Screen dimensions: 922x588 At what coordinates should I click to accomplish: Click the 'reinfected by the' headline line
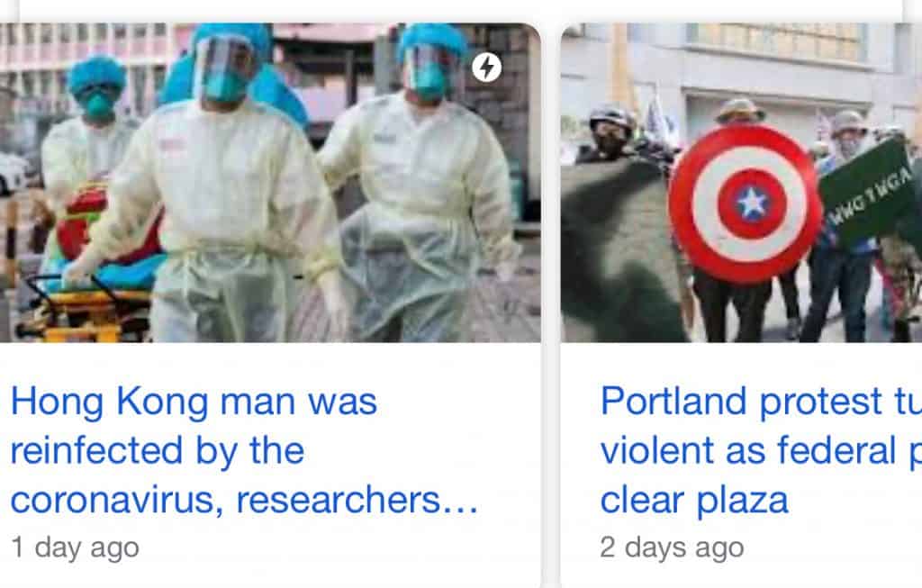158,452
